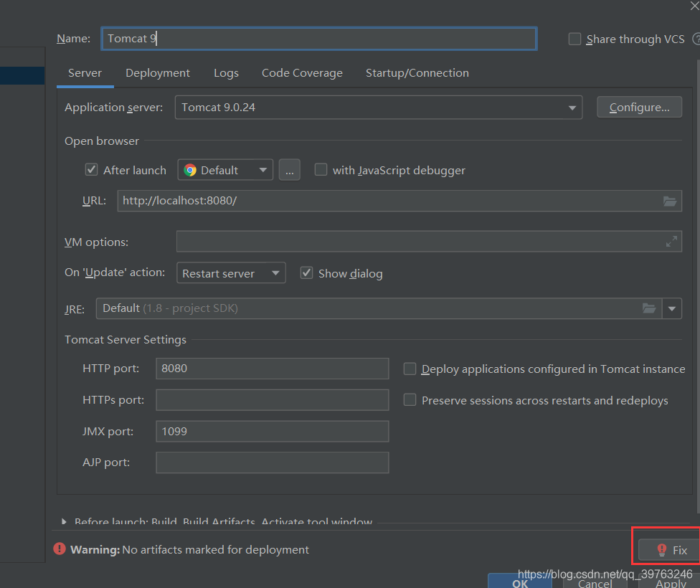Open On Update action Restart server dropdown
700x588 pixels.
pyautogui.click(x=231, y=272)
